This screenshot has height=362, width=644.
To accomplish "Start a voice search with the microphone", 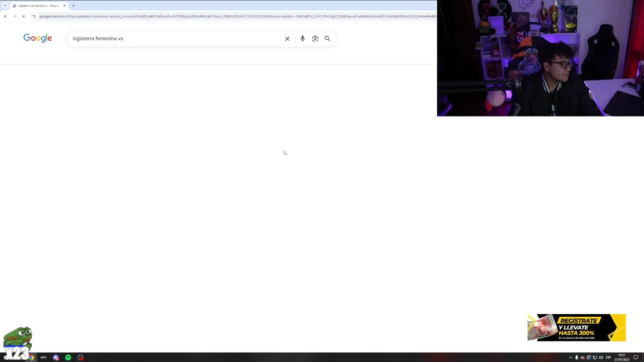I will pos(302,39).
